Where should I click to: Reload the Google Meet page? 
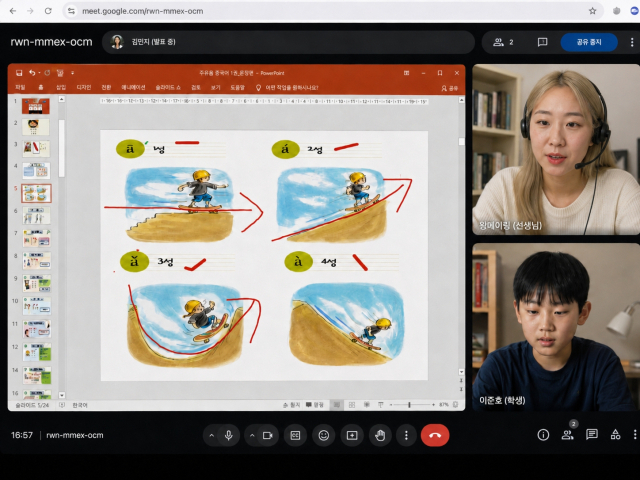pyautogui.click(x=48, y=11)
